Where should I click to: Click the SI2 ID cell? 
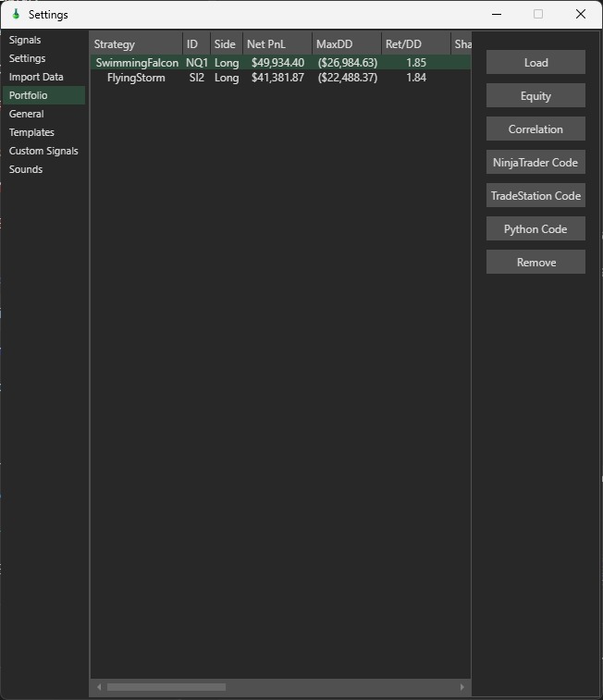tap(197, 78)
